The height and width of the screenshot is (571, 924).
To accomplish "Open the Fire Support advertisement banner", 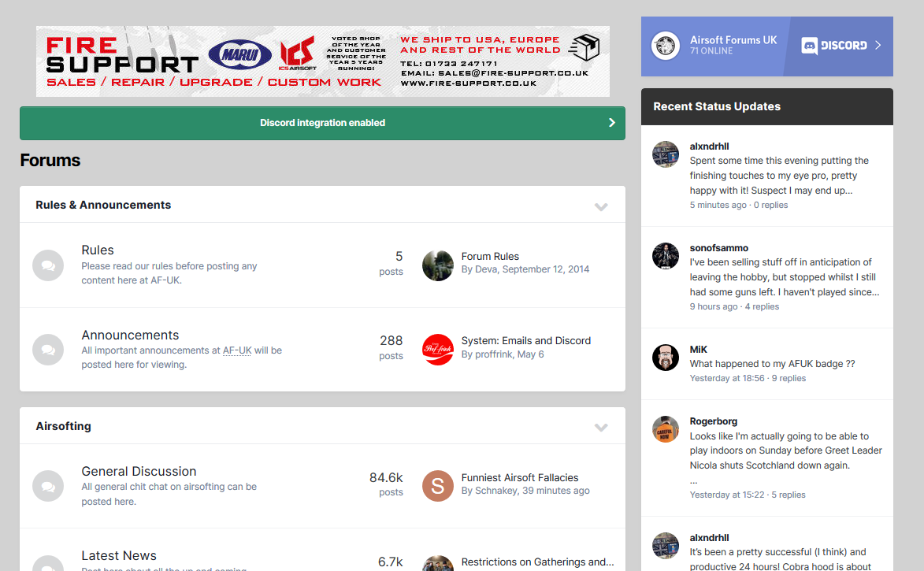I will (323, 61).
